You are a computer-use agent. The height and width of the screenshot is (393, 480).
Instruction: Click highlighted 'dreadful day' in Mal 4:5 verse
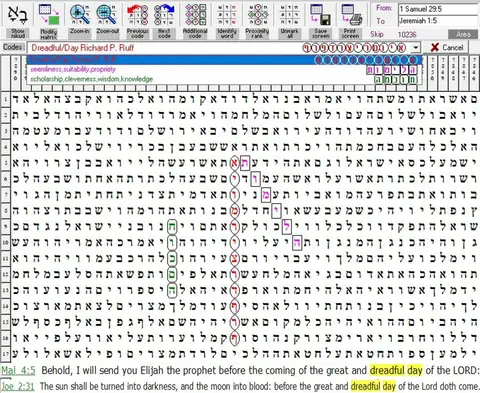pos(396,370)
